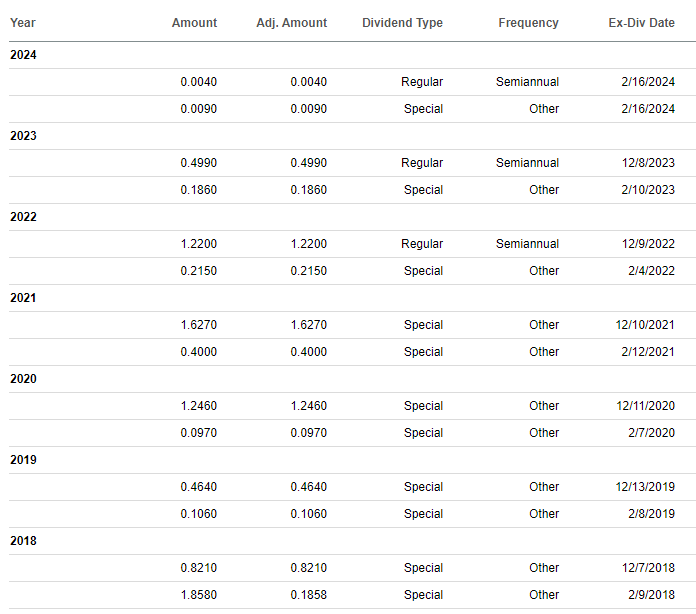Click the 2022 year group label

pos(23,217)
